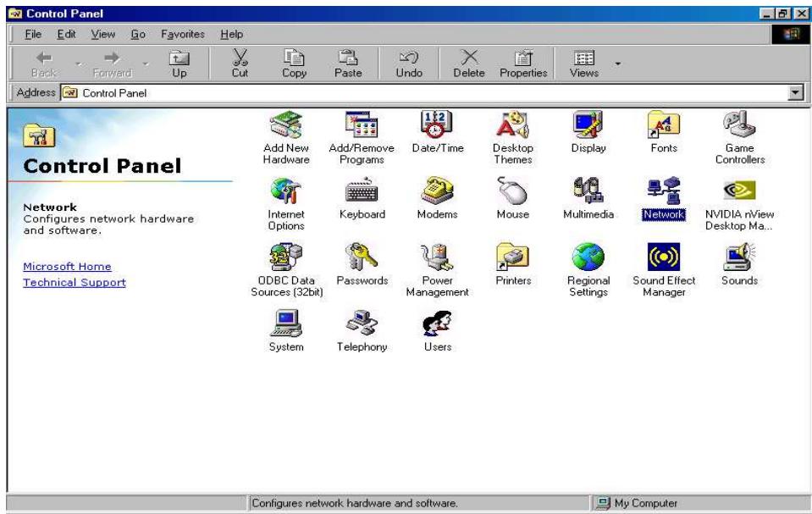Open the Help menu

231,34
